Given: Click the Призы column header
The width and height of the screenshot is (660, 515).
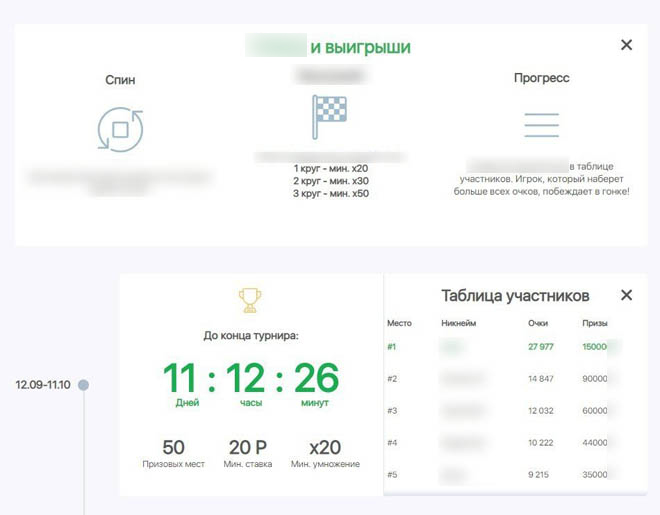Looking at the screenshot, I should click(595, 324).
